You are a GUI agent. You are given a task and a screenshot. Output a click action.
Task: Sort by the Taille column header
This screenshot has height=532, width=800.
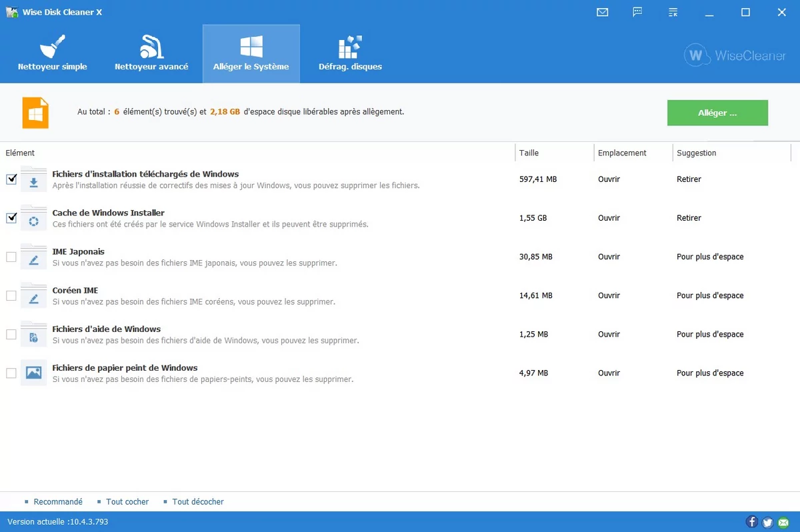tap(555, 153)
